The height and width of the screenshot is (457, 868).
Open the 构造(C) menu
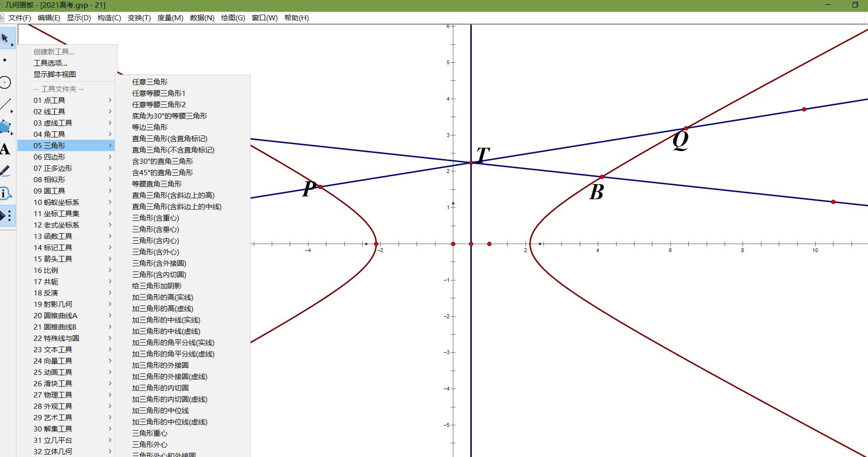(109, 18)
